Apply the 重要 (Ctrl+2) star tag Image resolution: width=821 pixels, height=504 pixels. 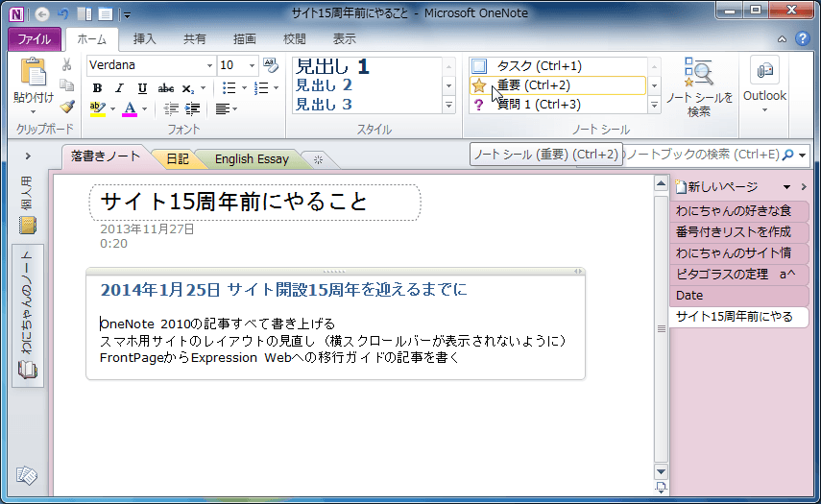click(558, 85)
